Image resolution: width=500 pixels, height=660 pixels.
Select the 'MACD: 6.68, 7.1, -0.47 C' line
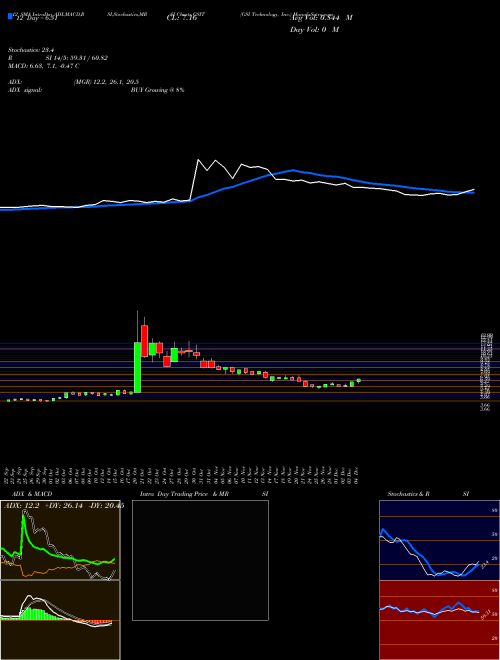pyautogui.click(x=44, y=66)
